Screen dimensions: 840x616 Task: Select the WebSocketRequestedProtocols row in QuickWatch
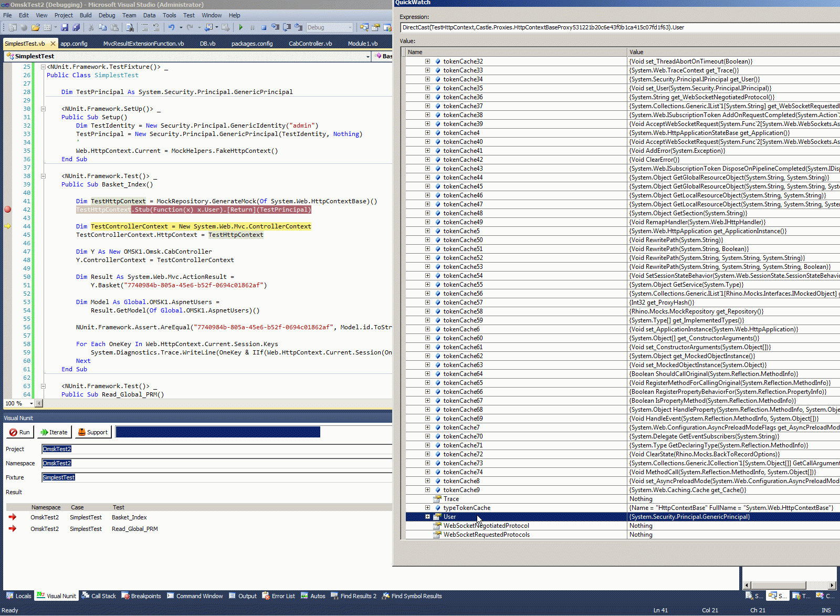pos(623,535)
